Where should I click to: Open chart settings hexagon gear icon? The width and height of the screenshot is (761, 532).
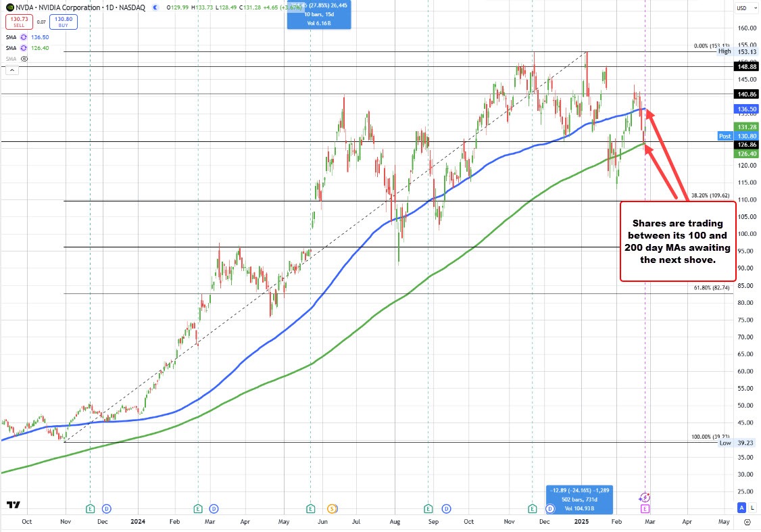coord(747,522)
